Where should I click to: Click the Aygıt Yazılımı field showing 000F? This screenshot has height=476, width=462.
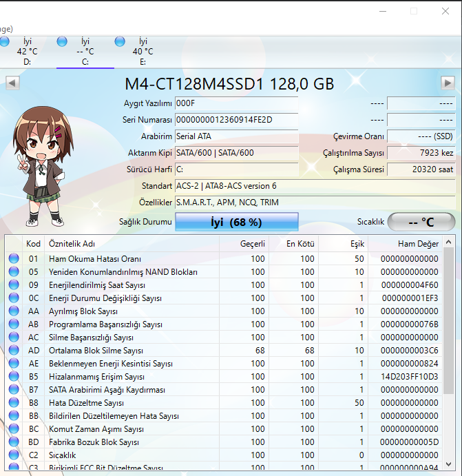[x=235, y=103]
